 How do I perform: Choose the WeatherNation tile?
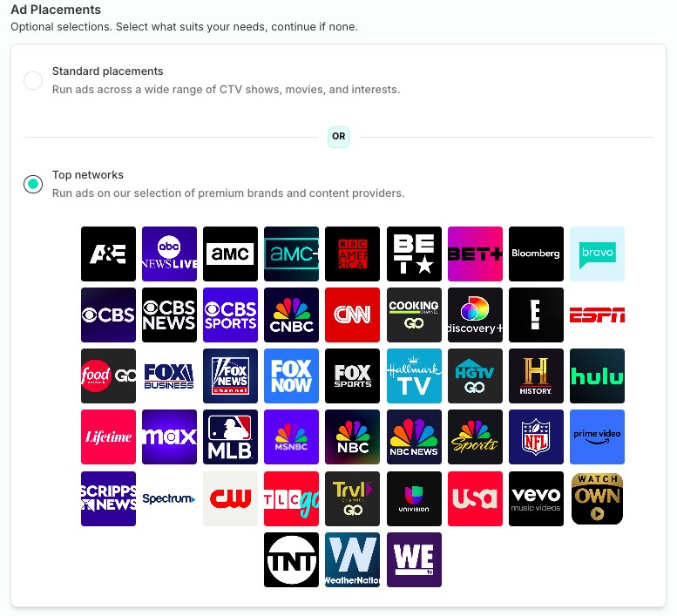tap(352, 560)
